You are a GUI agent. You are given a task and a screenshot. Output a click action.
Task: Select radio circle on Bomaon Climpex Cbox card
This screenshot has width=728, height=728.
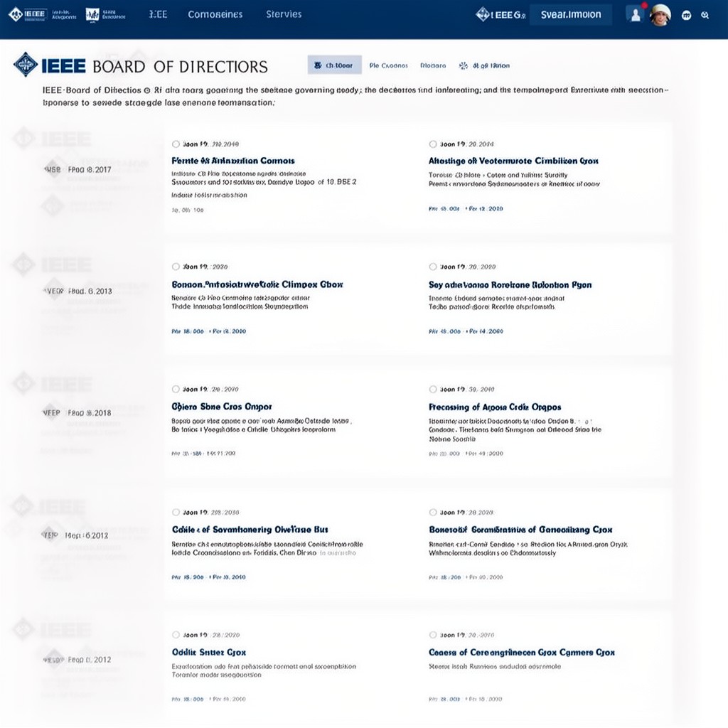coord(176,267)
